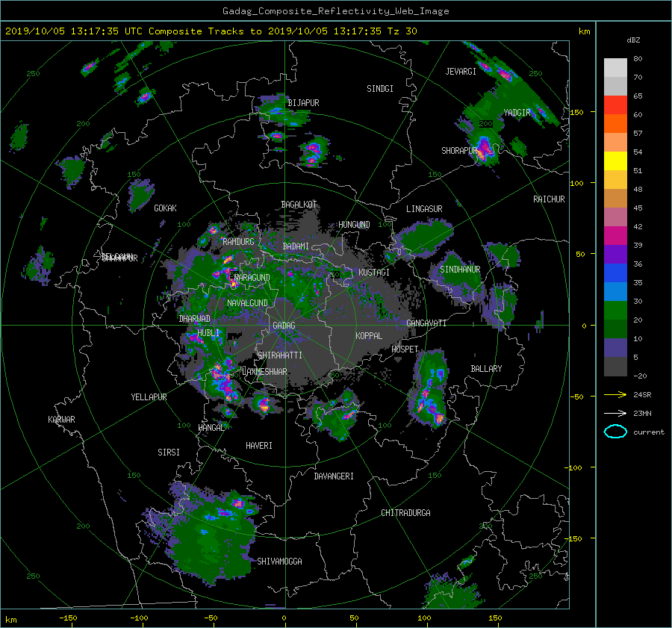672x628 pixels.
Task: Click the KOPPAL city label
Action: point(369,335)
